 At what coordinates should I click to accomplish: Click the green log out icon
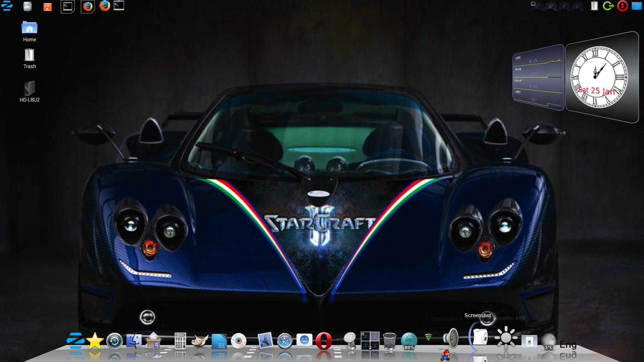[x=608, y=6]
